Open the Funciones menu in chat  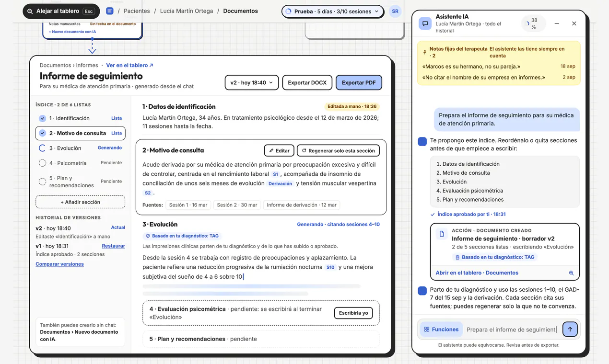(x=441, y=330)
